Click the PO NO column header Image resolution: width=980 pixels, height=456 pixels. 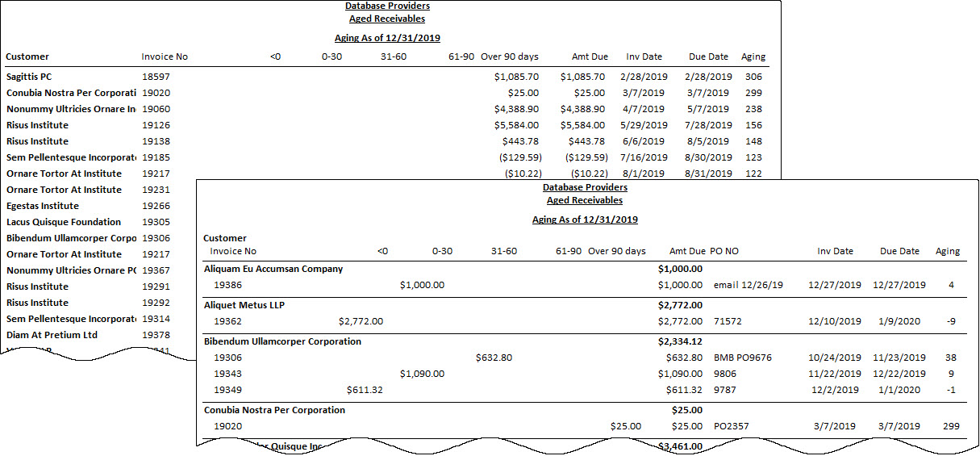[724, 251]
